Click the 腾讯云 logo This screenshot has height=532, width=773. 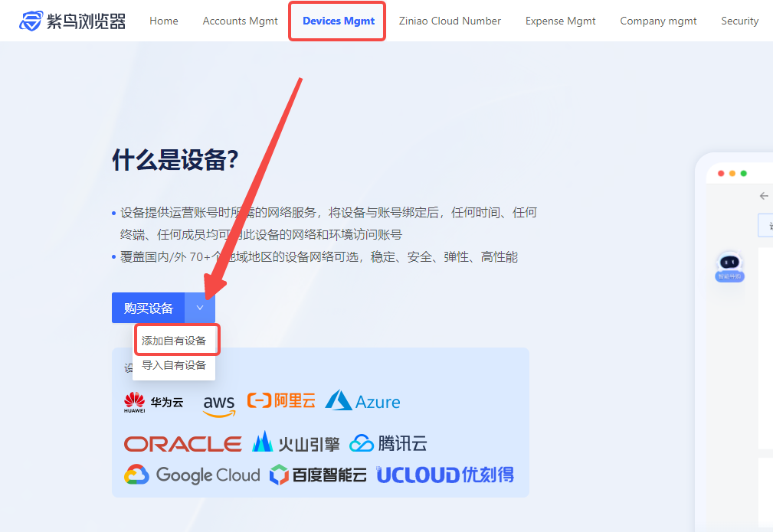coord(388,443)
